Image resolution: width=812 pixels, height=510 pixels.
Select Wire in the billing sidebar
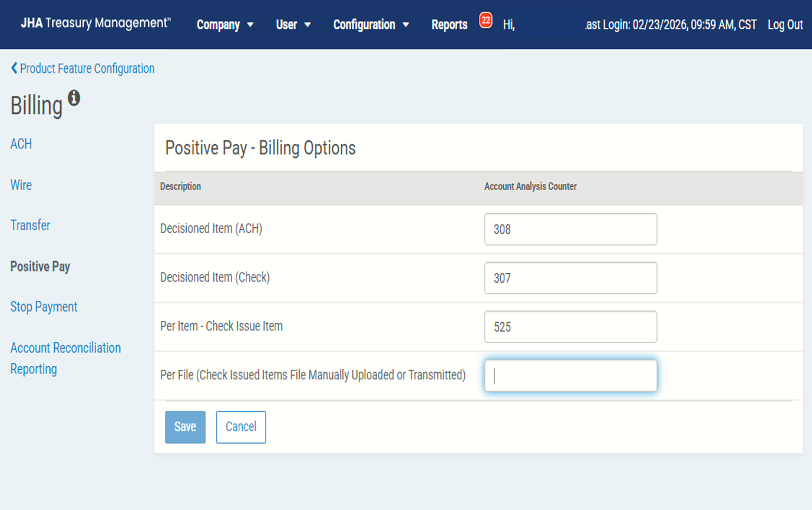point(21,185)
